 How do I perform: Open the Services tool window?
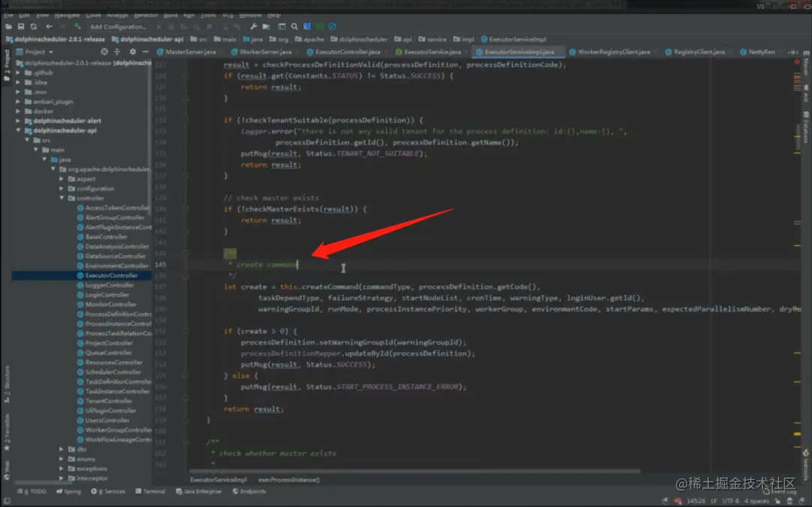click(x=108, y=491)
